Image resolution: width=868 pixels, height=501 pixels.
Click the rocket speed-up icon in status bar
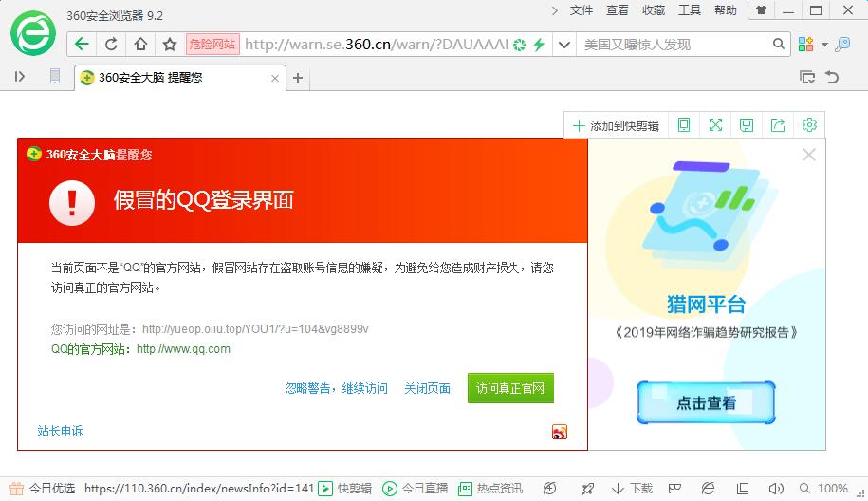[587, 489]
